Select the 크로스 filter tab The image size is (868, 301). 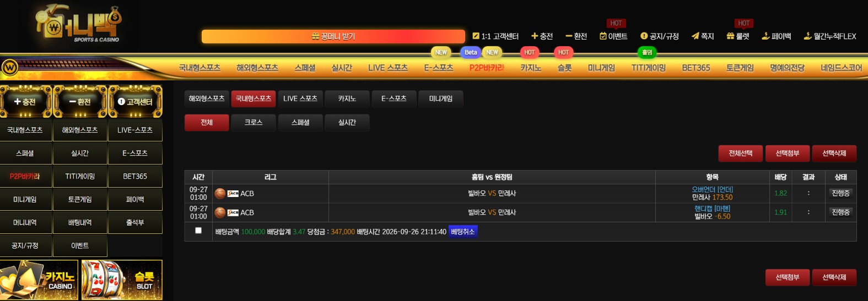[x=254, y=122]
